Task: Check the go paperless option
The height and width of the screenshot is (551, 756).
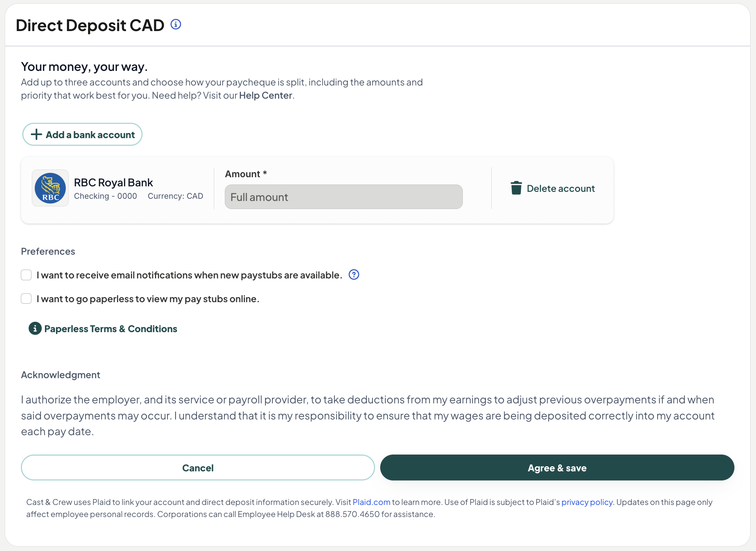Action: click(26, 299)
